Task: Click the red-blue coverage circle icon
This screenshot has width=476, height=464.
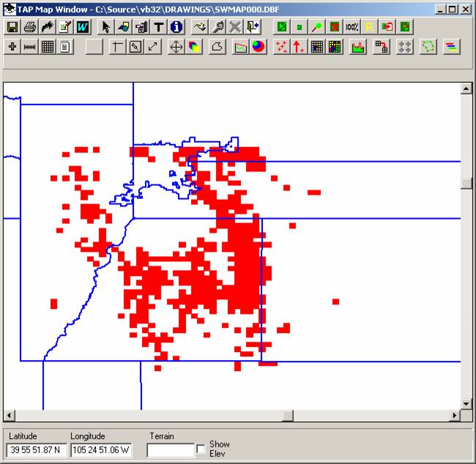Action: pos(258,47)
